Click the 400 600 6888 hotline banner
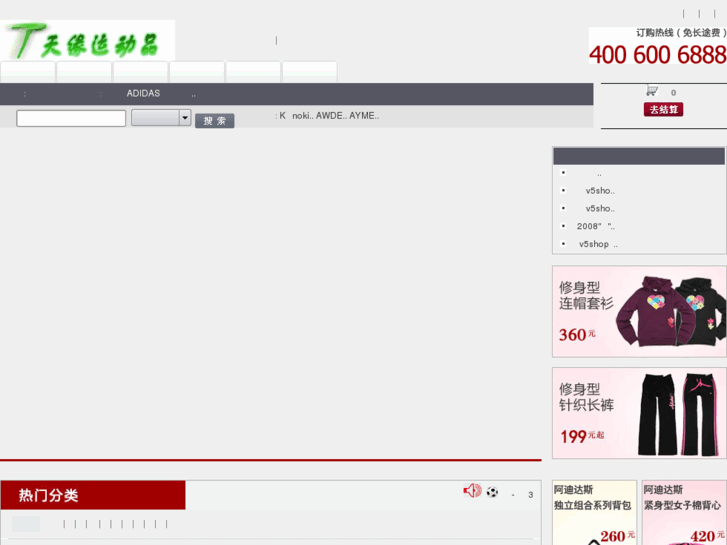This screenshot has height=545, width=727. (657, 46)
